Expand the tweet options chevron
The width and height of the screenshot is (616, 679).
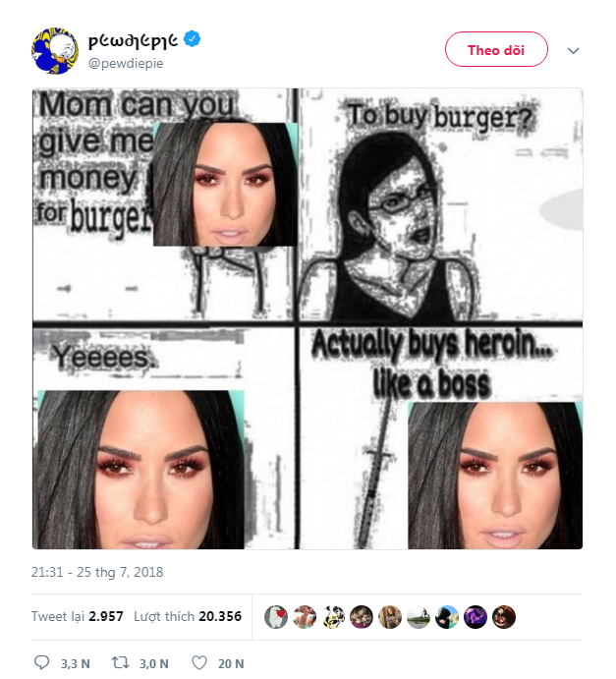click(574, 51)
